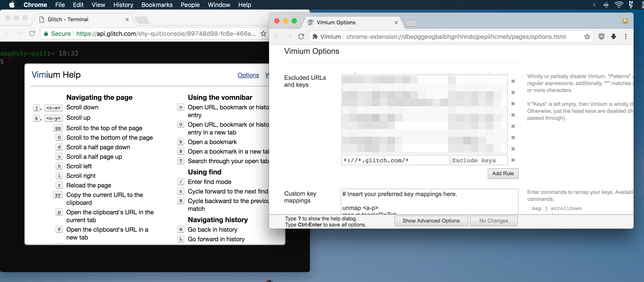Bookmark the page using the star icon

click(587, 36)
